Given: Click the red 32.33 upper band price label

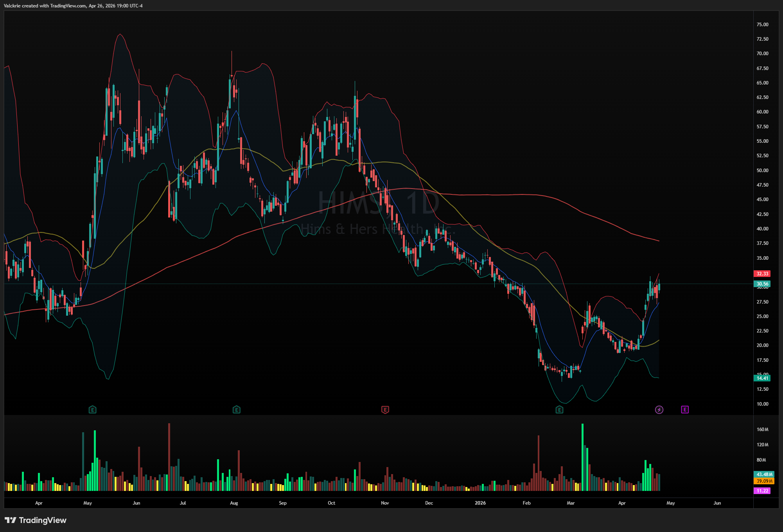Looking at the screenshot, I should [x=762, y=274].
